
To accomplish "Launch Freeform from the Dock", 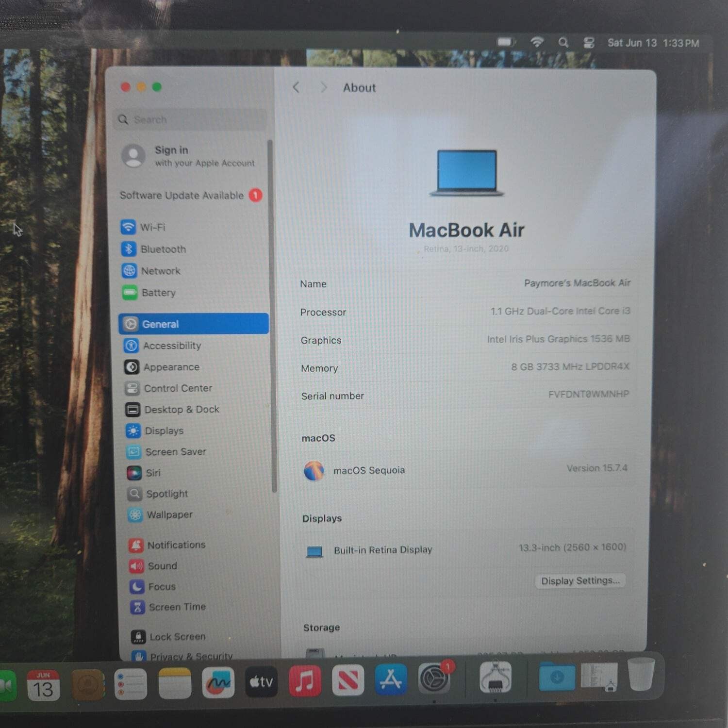I will click(x=218, y=683).
